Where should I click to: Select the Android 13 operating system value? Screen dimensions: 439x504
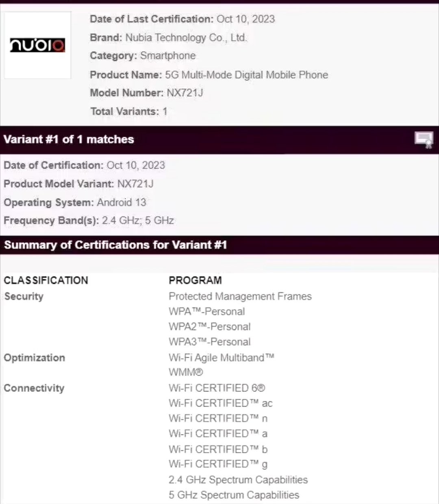point(122,202)
